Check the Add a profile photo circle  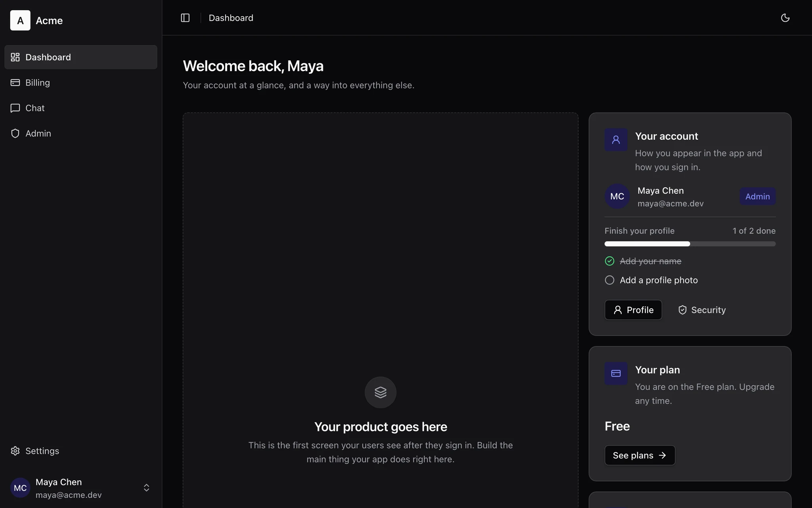pos(609,280)
